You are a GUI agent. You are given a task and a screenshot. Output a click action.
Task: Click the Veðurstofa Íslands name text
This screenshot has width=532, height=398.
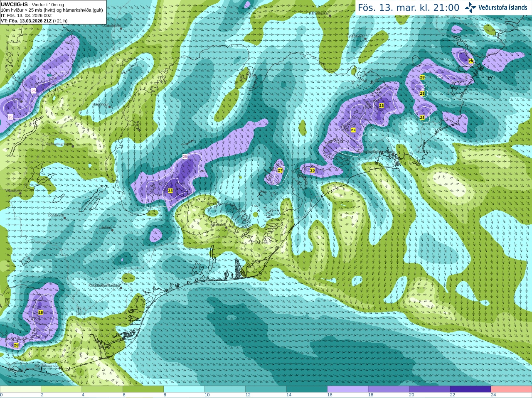502,7
